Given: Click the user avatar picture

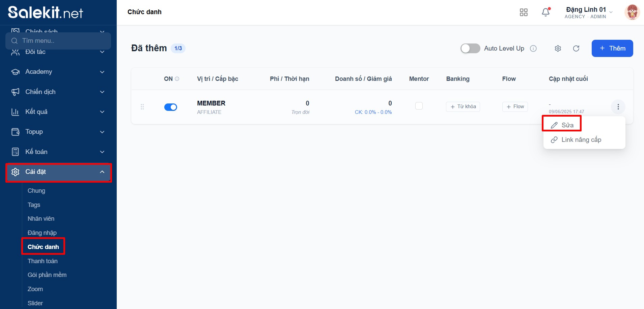Looking at the screenshot, I should (x=632, y=12).
